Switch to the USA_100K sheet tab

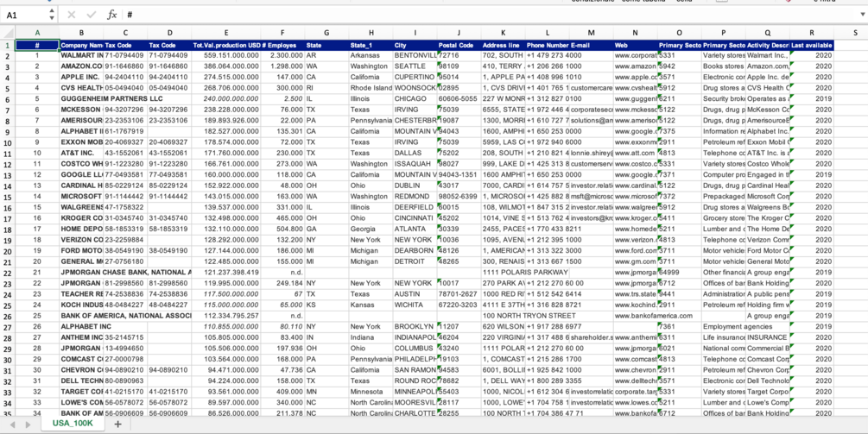[x=73, y=423]
